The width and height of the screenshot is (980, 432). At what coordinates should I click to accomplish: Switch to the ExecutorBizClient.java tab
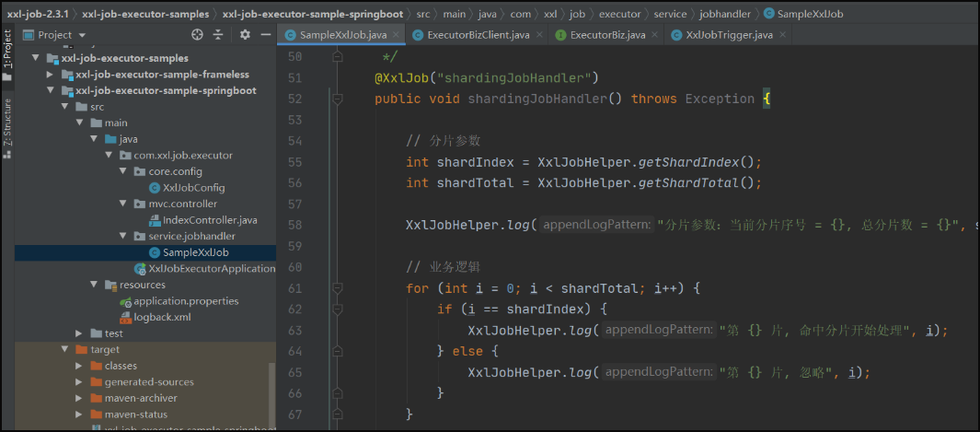tap(478, 35)
